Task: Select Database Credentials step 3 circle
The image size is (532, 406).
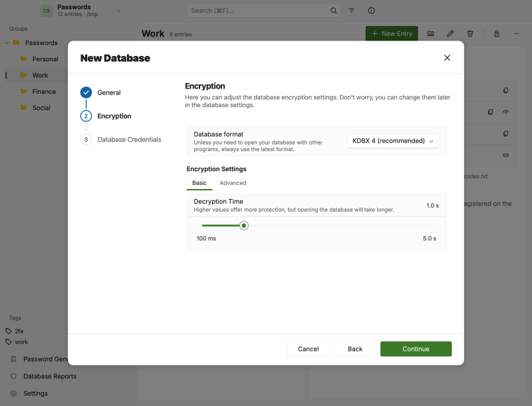Action: click(86, 140)
